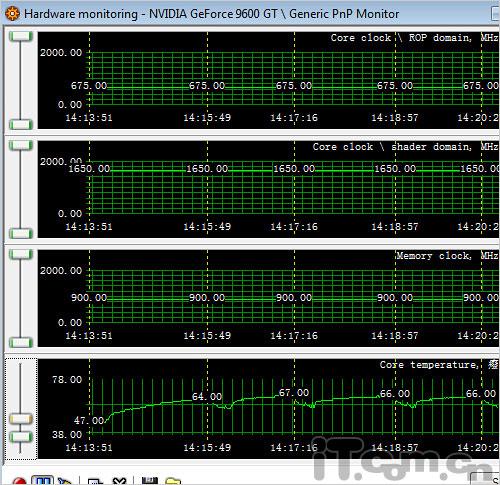Screen dimensions: 500x485
Task: Adjust upper limit handle of Memory clock graph
Action: pyautogui.click(x=21, y=254)
